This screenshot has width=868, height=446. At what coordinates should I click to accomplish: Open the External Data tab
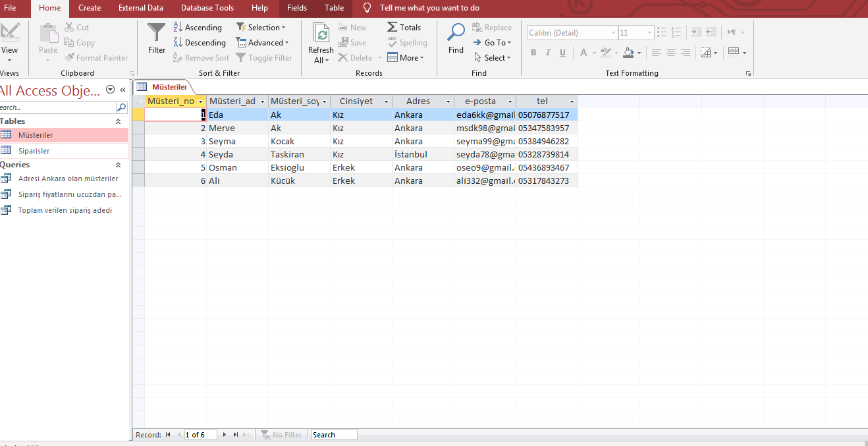pos(140,8)
